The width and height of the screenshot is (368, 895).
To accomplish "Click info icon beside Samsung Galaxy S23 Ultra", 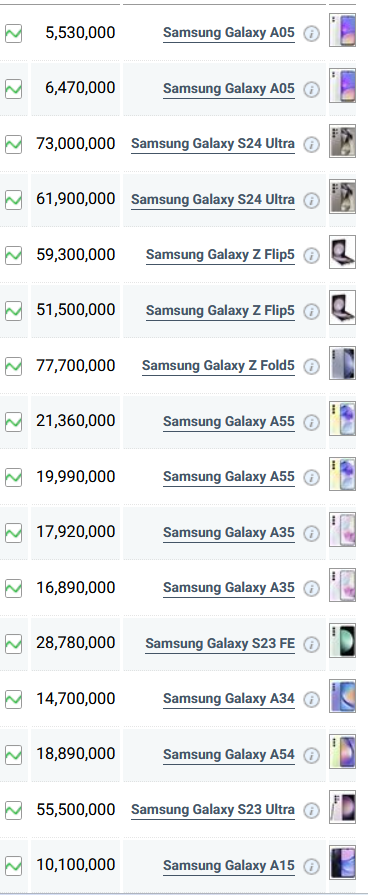I will point(311,811).
